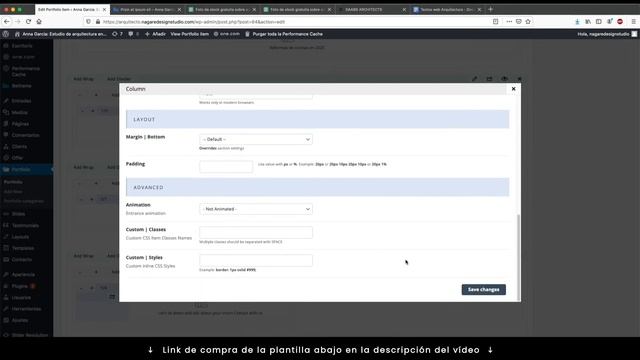The height and width of the screenshot is (360, 640).
Task: Open Clients in the sidebar
Action: (x=19, y=147)
